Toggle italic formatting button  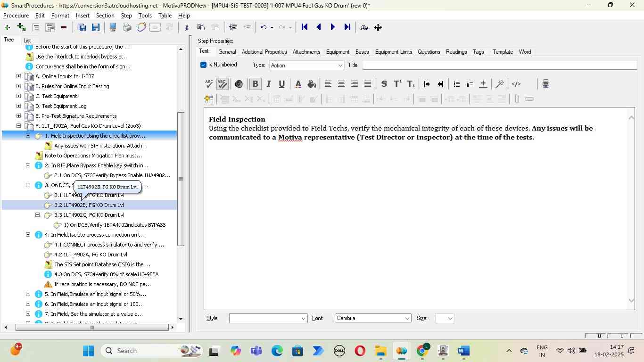pos(268,84)
